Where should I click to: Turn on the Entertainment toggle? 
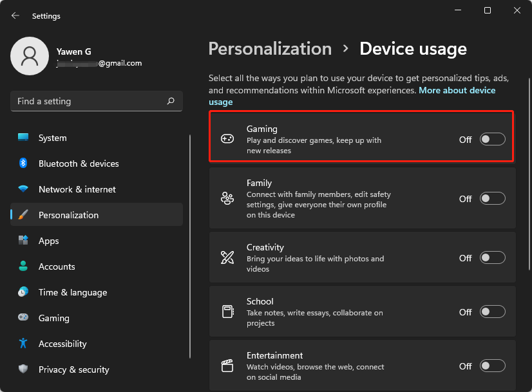click(x=492, y=366)
